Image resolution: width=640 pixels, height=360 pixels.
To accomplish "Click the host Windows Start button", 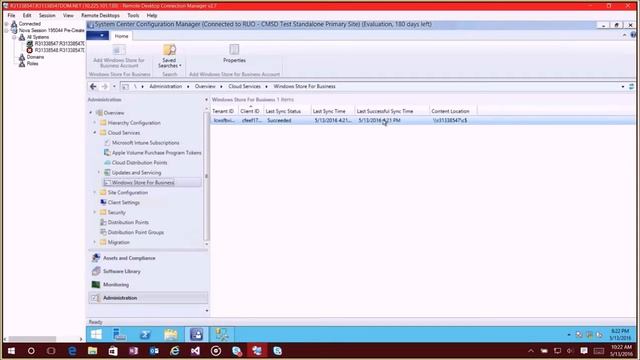I will click(11, 351).
